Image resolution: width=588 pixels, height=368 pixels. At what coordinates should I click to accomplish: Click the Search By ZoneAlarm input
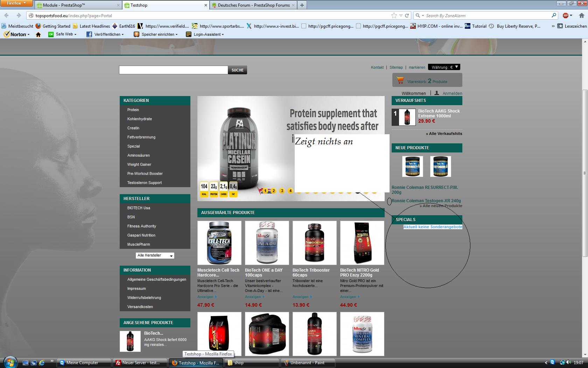click(x=486, y=15)
